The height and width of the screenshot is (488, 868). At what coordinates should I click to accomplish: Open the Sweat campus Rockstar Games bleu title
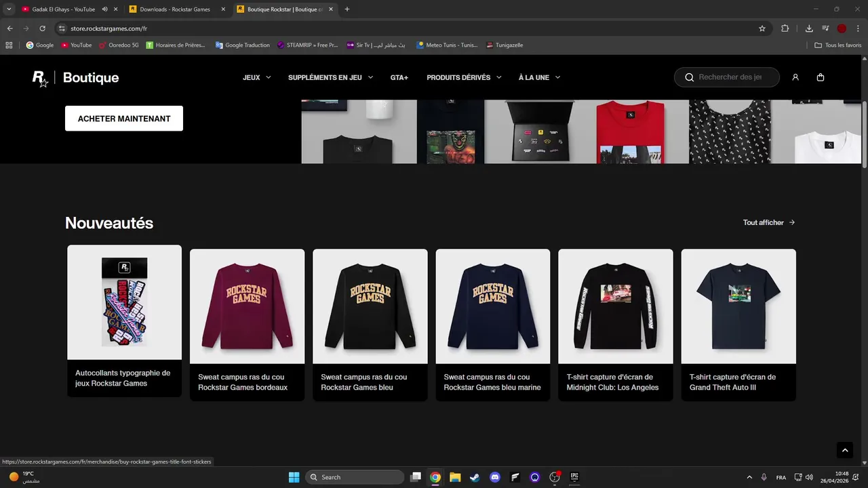click(364, 382)
